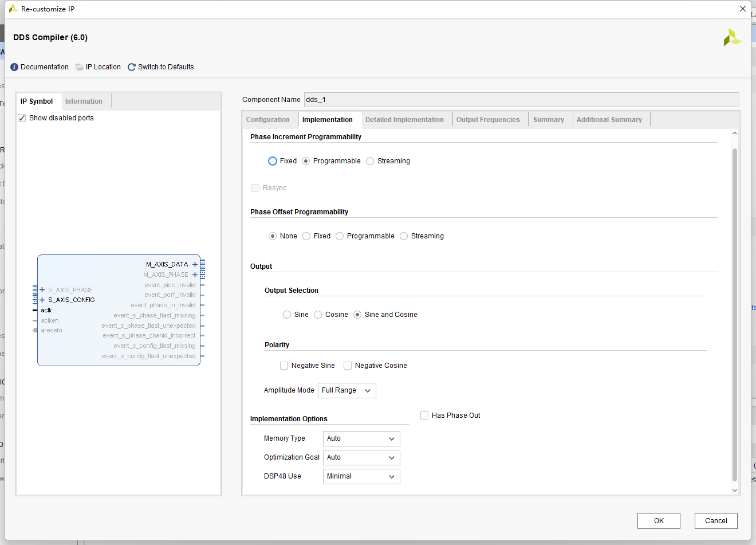The image size is (756, 545).
Task: Select Programmable phase offset radio button
Action: (340, 236)
